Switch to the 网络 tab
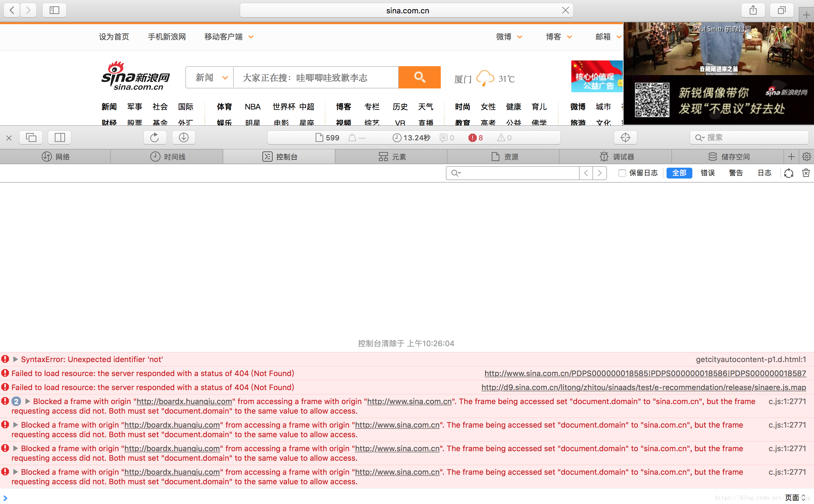 [55, 157]
